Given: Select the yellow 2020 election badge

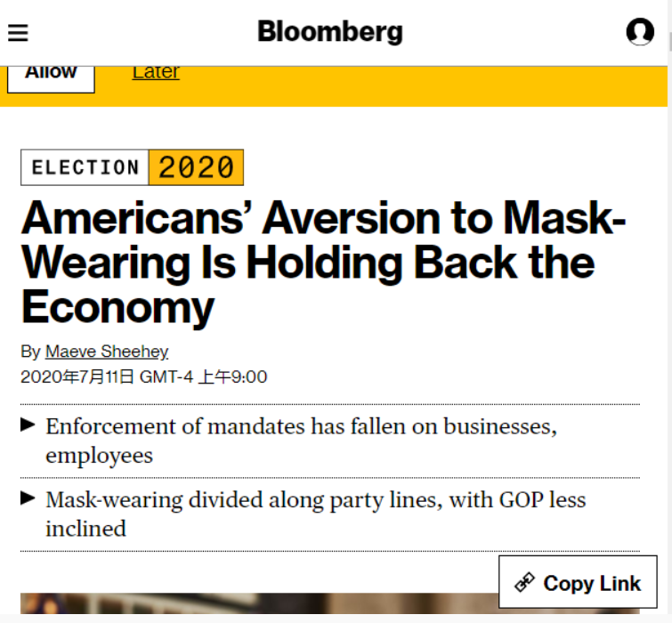Looking at the screenshot, I should tap(196, 167).
